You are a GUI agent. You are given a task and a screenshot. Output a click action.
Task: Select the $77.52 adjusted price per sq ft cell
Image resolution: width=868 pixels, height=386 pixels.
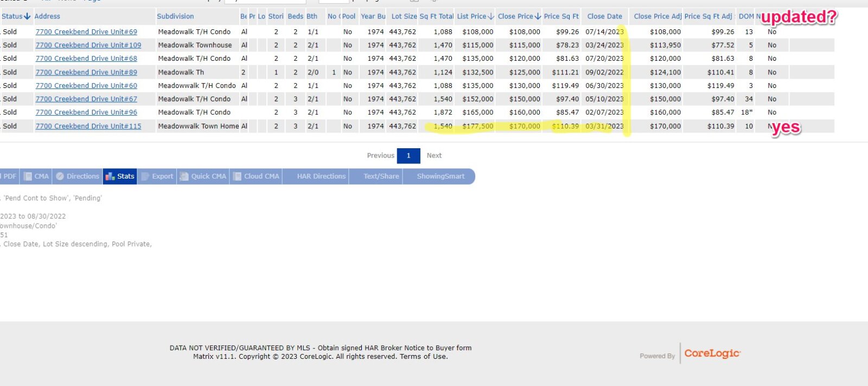click(723, 45)
